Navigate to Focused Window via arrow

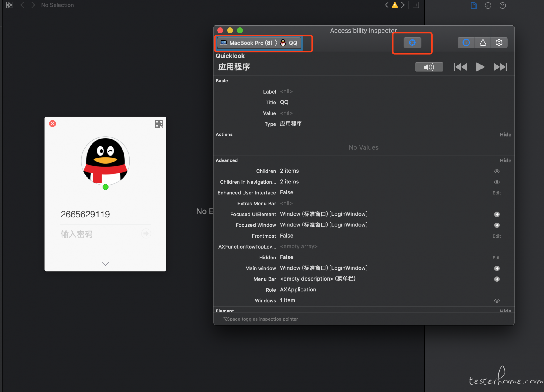(497, 225)
